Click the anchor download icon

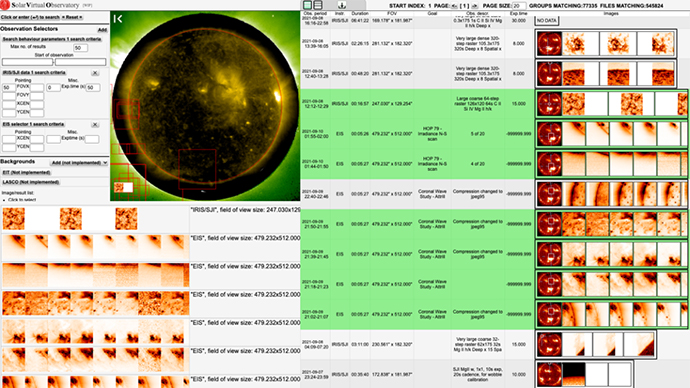[x=341, y=5]
